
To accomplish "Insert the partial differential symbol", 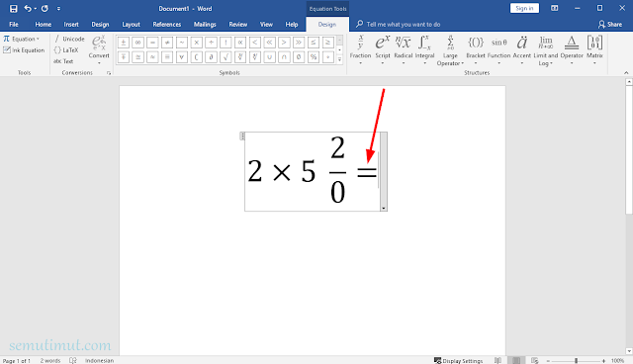I will 211,57.
